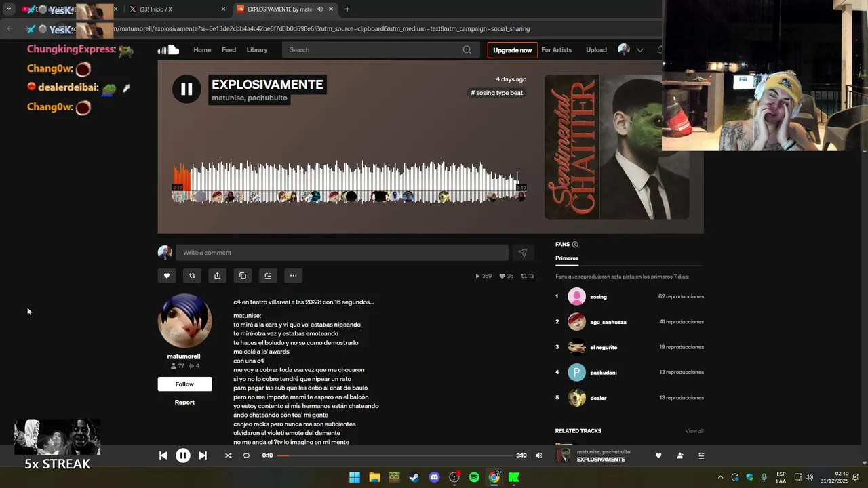This screenshot has height=488, width=868.
Task: Open the likes count of 36
Action: [506, 276]
